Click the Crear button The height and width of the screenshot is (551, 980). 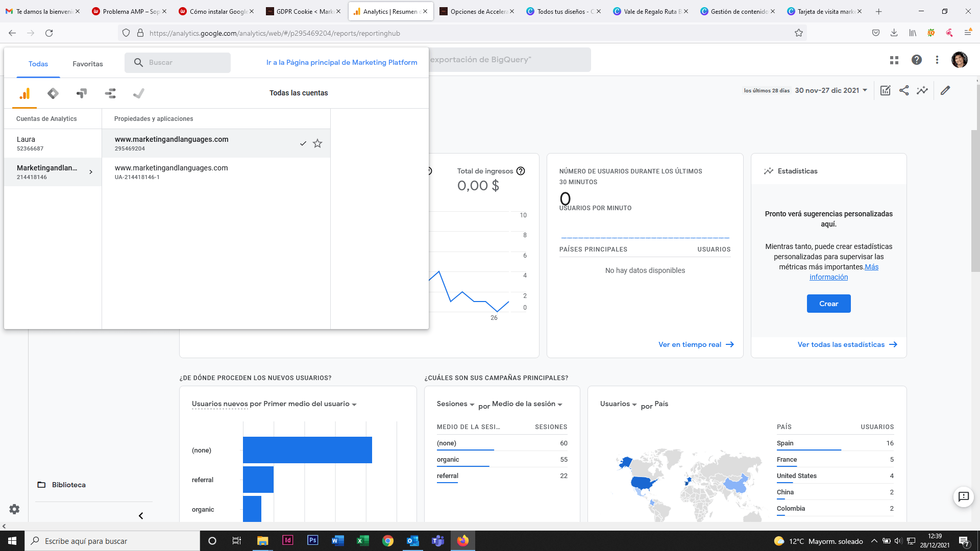[x=829, y=304]
